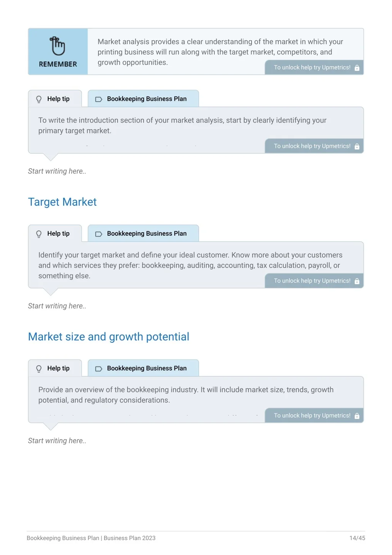
Task: Open the Bookkeeping Business Plan tab under Target Market
Action: 143,233
